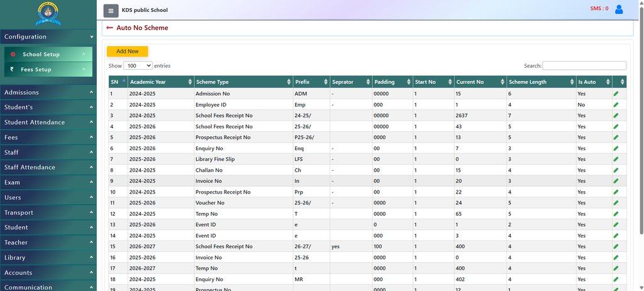Focus the Search input field
The image size is (644, 291).
click(584, 65)
